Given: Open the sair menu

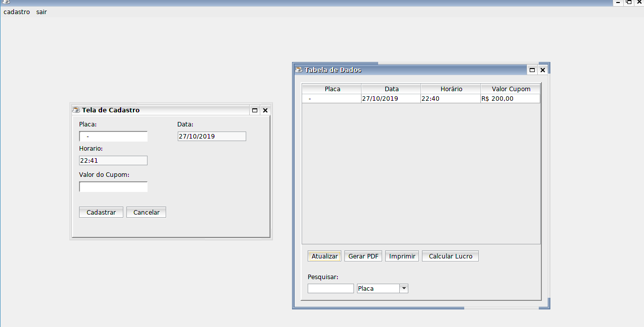Looking at the screenshot, I should [x=41, y=12].
